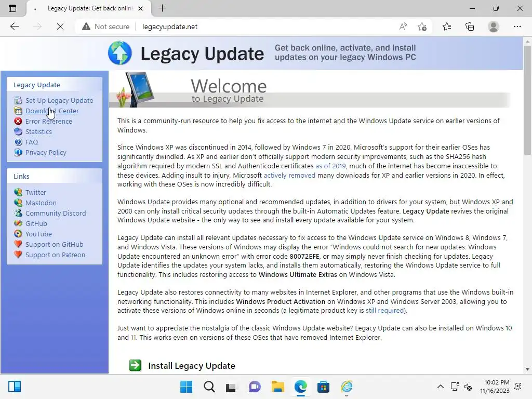
Task: Open a new browser tab
Action: click(162, 8)
